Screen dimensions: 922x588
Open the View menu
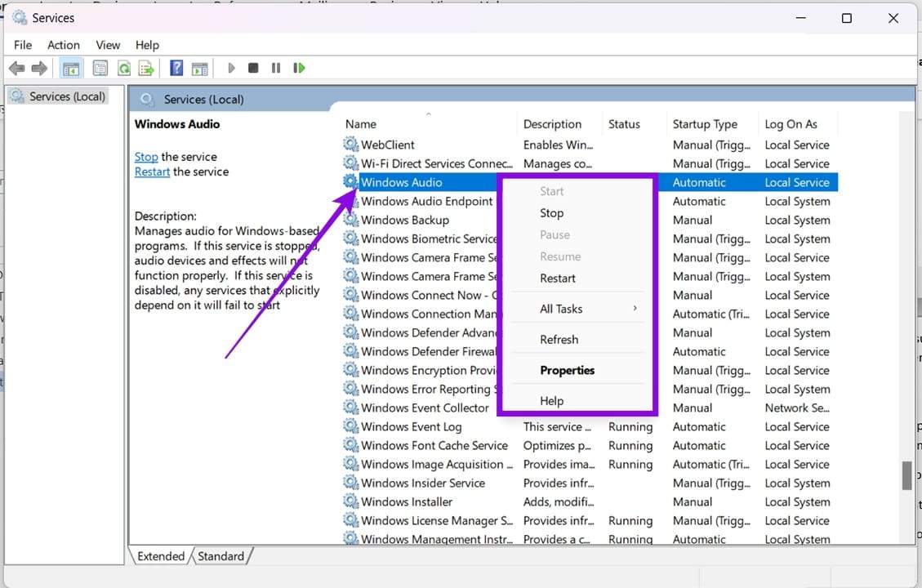tap(108, 45)
